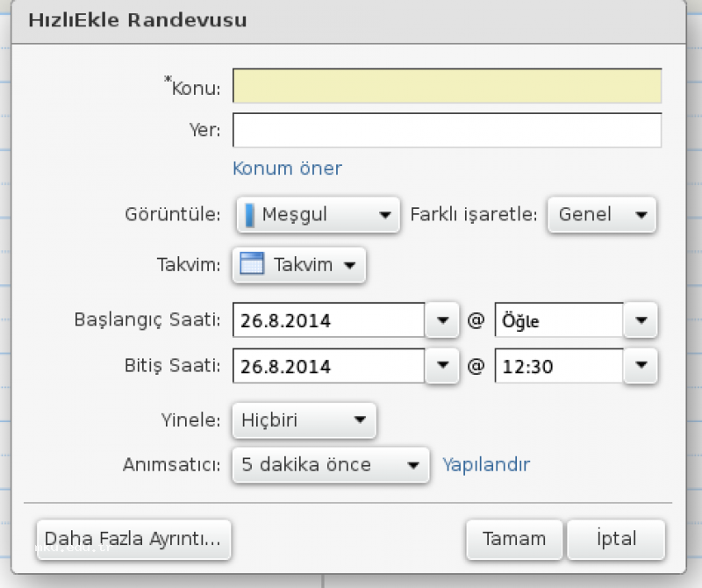Viewport: 702px width, 588px height.
Task: Click the Başlangıç Saati date field
Action: (328, 319)
